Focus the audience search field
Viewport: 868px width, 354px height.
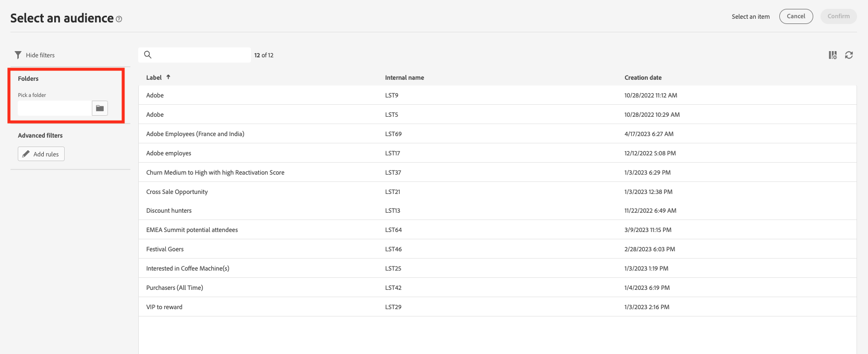(201, 55)
